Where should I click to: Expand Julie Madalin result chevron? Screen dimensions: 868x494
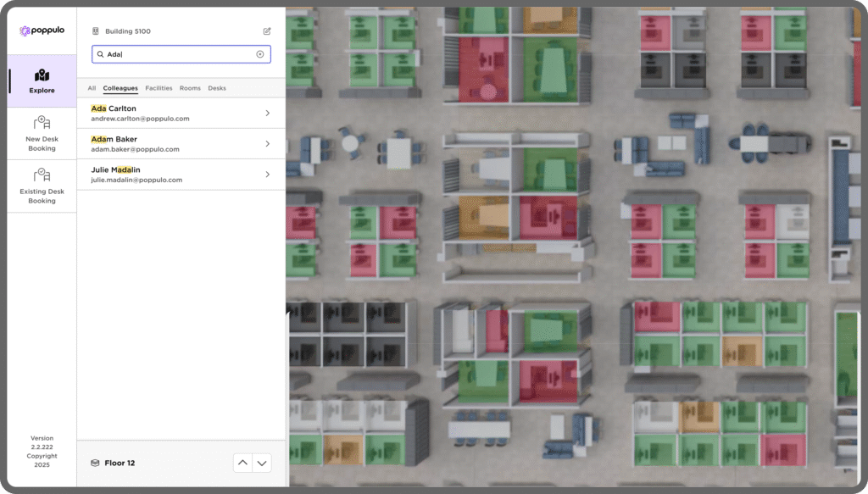(x=267, y=175)
